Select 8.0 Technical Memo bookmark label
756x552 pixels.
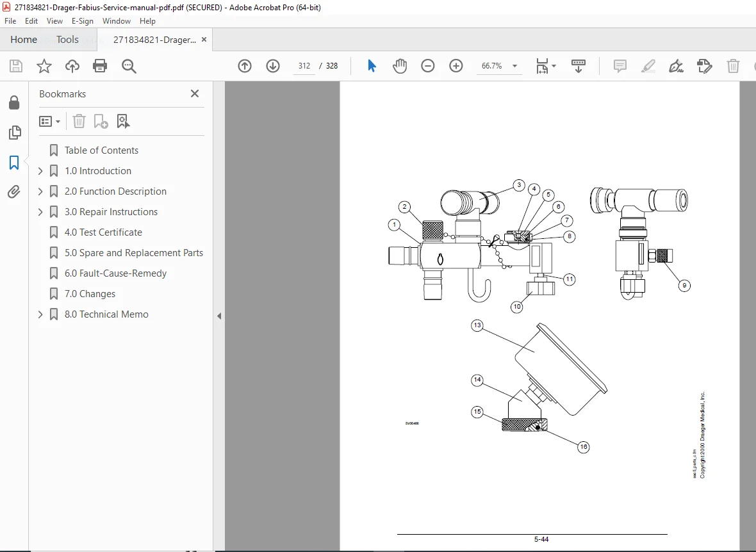pos(106,314)
